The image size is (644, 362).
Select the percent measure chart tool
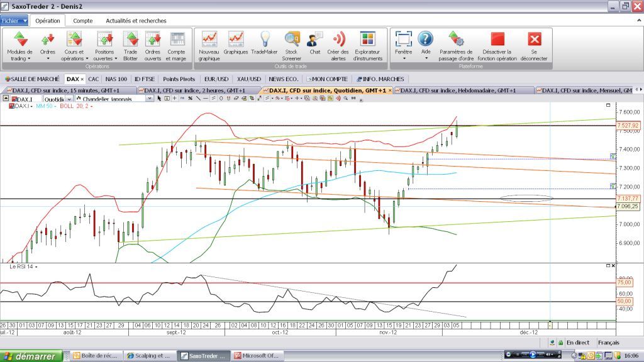click(190, 99)
